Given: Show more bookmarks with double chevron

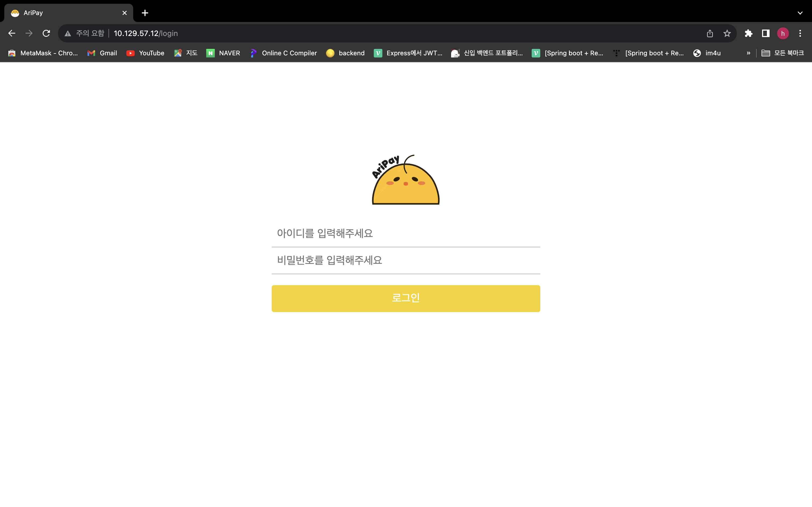Looking at the screenshot, I should [x=748, y=53].
